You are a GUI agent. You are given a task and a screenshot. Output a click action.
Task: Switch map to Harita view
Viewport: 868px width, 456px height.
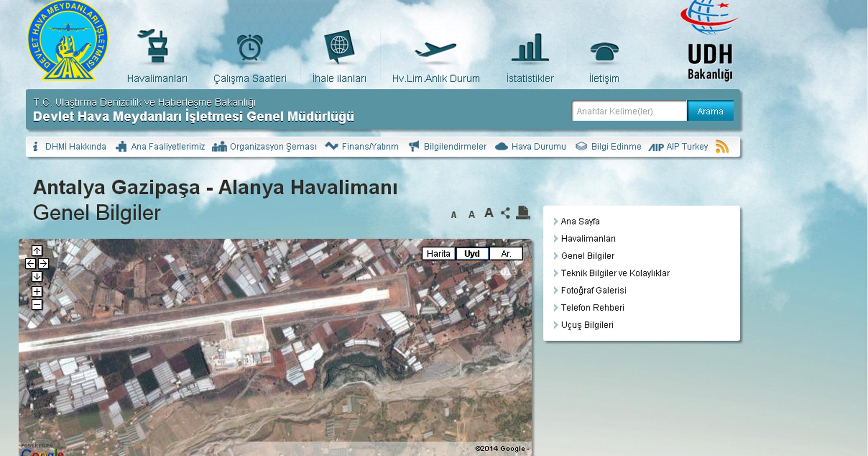pyautogui.click(x=438, y=254)
